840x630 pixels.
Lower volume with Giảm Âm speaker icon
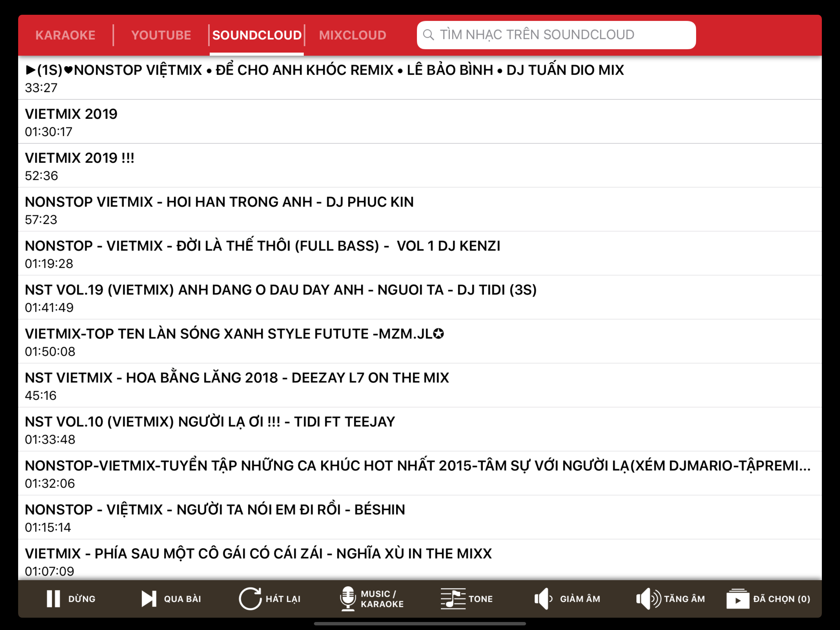[543, 599]
